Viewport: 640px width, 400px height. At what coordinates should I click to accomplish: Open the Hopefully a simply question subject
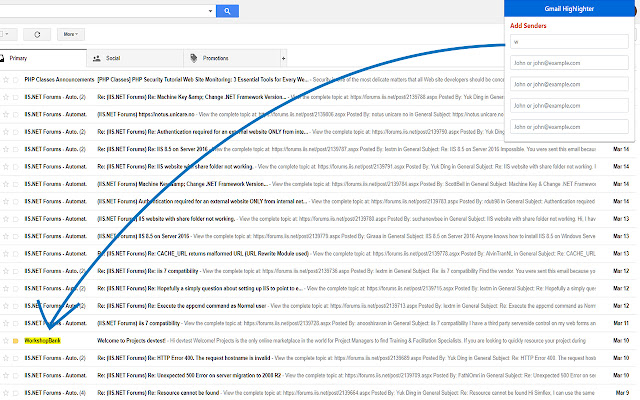pyautogui.click(x=200, y=288)
